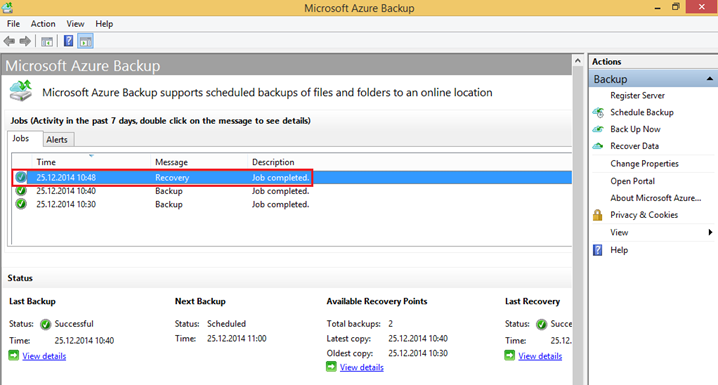Image resolution: width=718 pixels, height=385 pixels.
Task: Click the back arrow toolbar icon
Action: pyautogui.click(x=9, y=41)
